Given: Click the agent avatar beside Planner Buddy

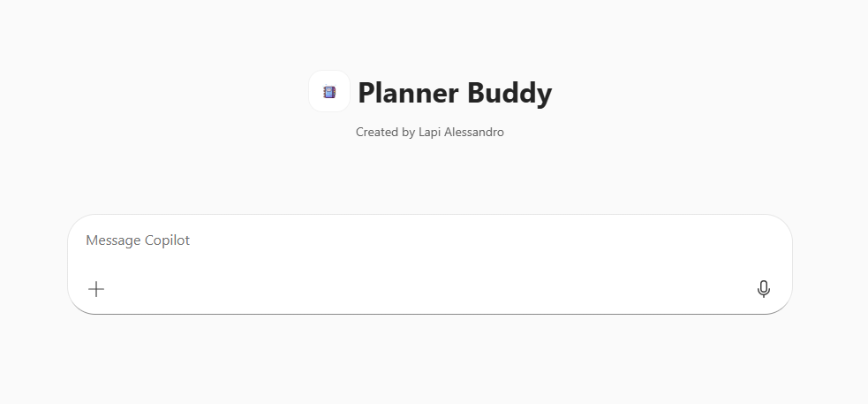Looking at the screenshot, I should pyautogui.click(x=329, y=92).
